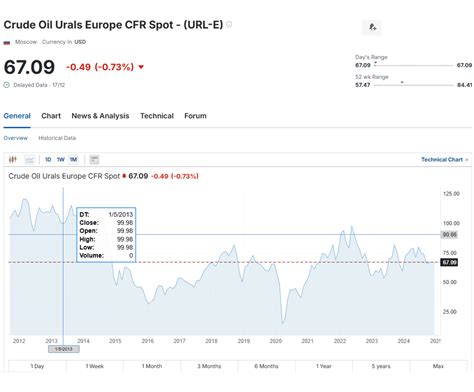Click the Currency in USD label
This screenshot has width=474, height=392.
64,42
